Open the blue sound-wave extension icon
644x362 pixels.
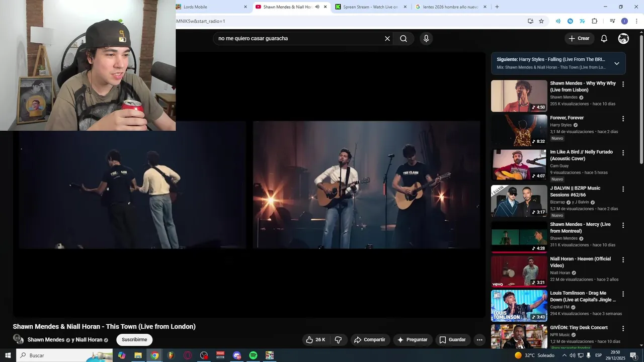(558, 21)
